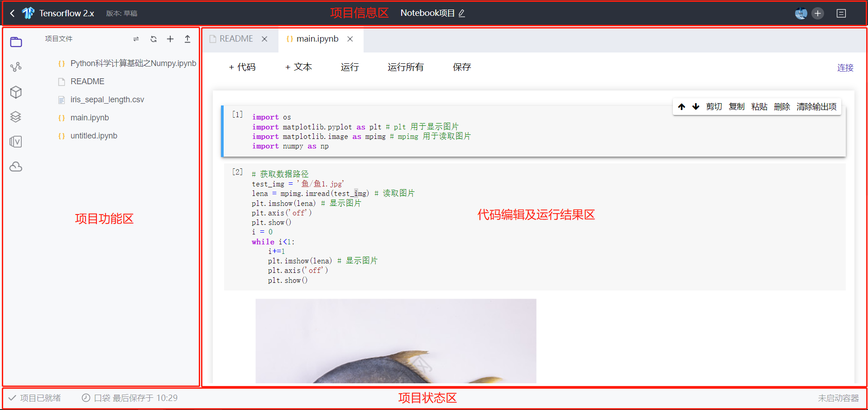Rename project via pencil icon
Screen dimensions: 868x410
[462, 14]
